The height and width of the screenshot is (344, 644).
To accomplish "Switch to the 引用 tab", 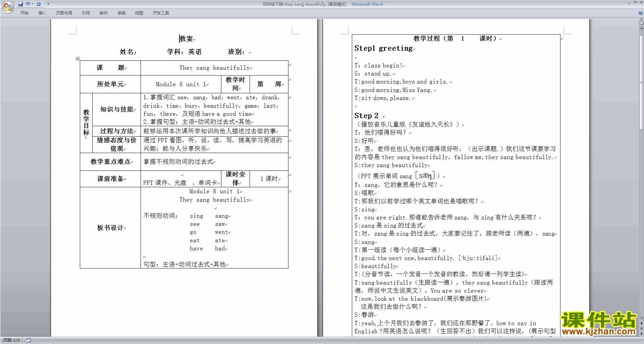I will pos(86,13).
